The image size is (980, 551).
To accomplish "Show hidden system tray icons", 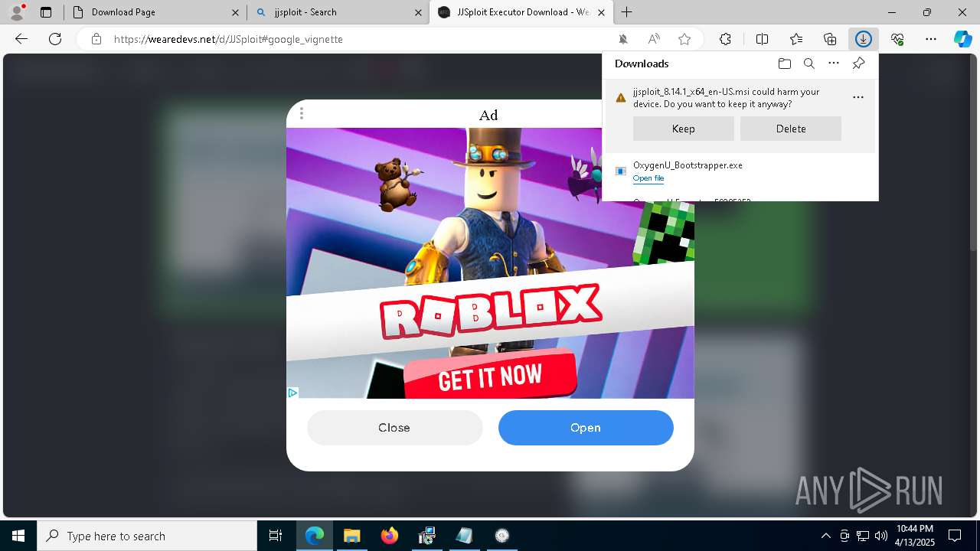I will (x=825, y=536).
